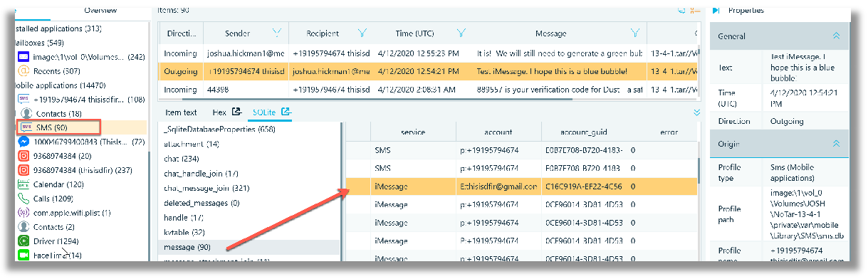Filter the Message column

(x=634, y=33)
